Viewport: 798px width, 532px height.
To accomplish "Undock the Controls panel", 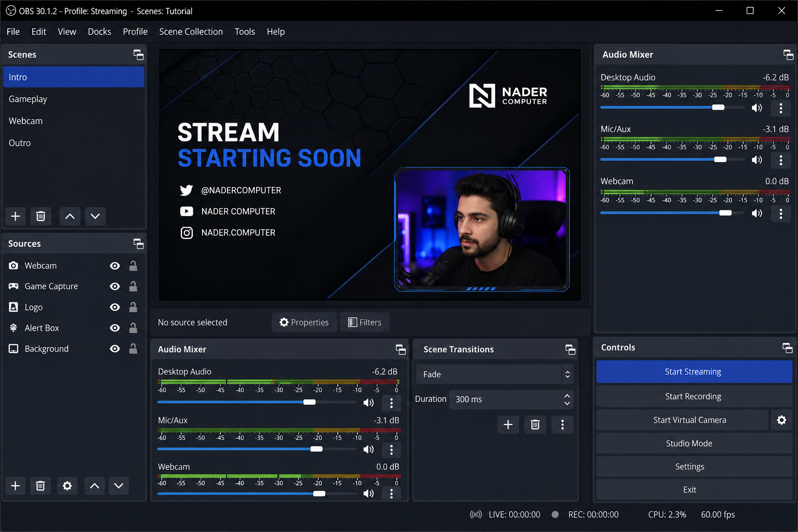I will tap(788, 348).
